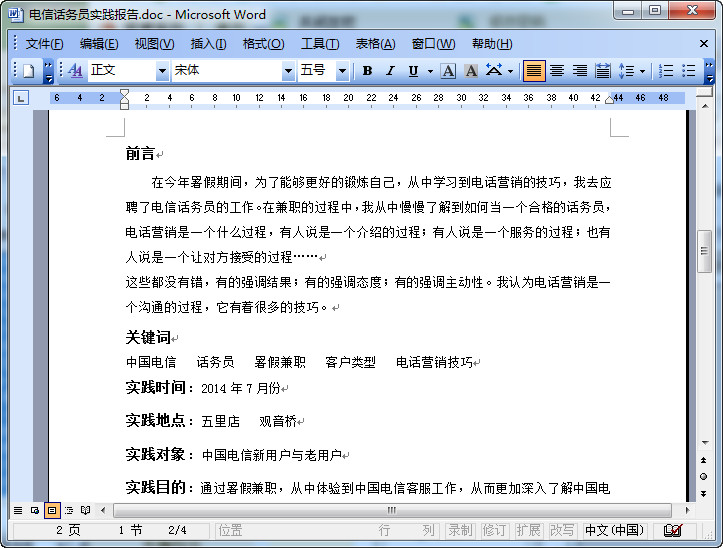Click the New Blank Document icon
Image resolution: width=723 pixels, height=548 pixels.
click(x=29, y=71)
